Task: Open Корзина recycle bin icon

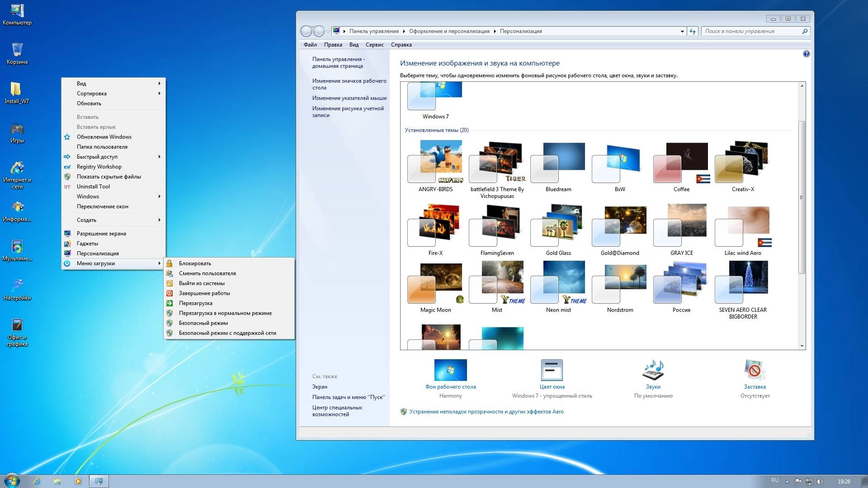Action: point(17,54)
